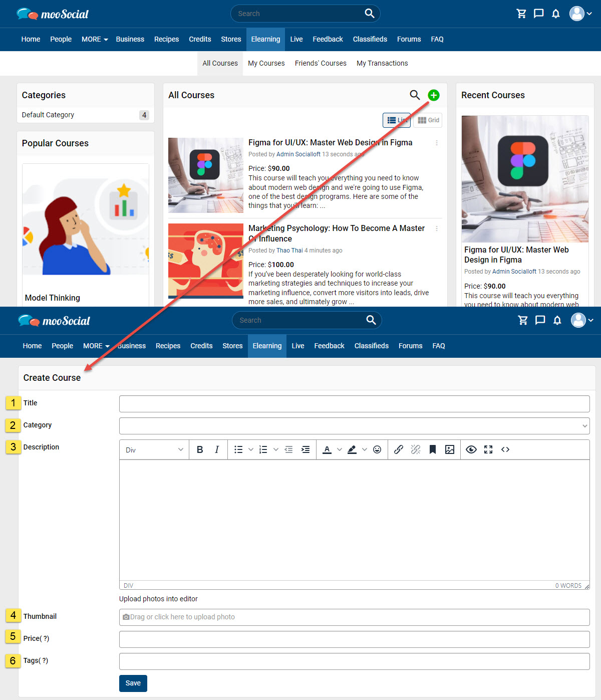Expand the text color picker arrow

pyautogui.click(x=340, y=449)
